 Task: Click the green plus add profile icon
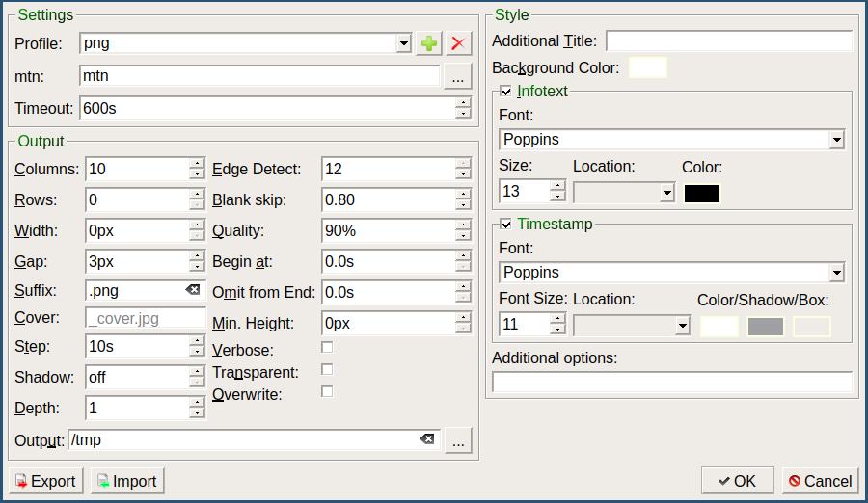[429, 43]
